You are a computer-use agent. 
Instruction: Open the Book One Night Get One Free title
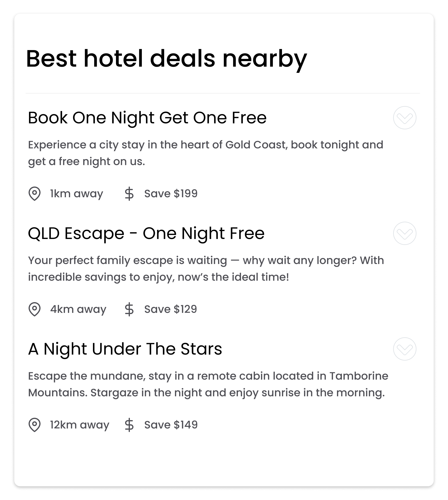(x=147, y=118)
